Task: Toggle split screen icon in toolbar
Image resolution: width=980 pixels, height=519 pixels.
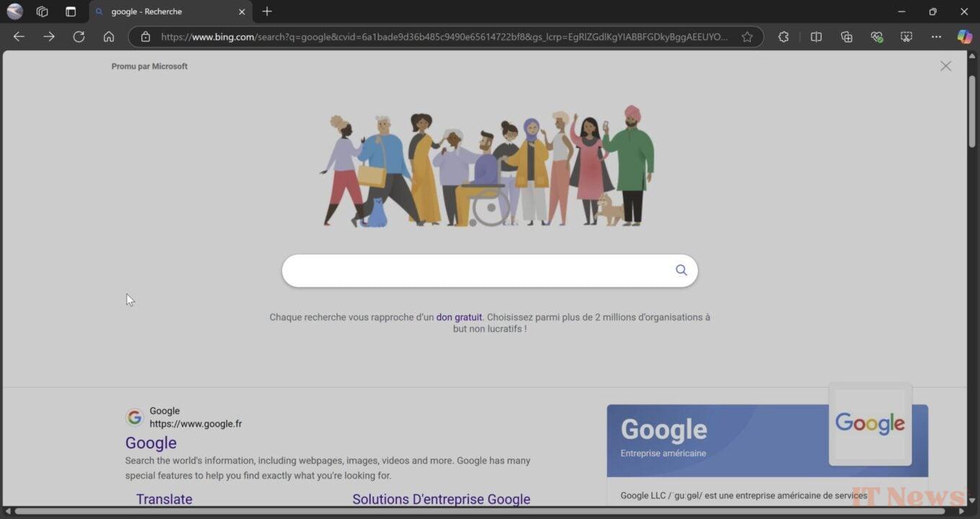Action: [x=816, y=37]
